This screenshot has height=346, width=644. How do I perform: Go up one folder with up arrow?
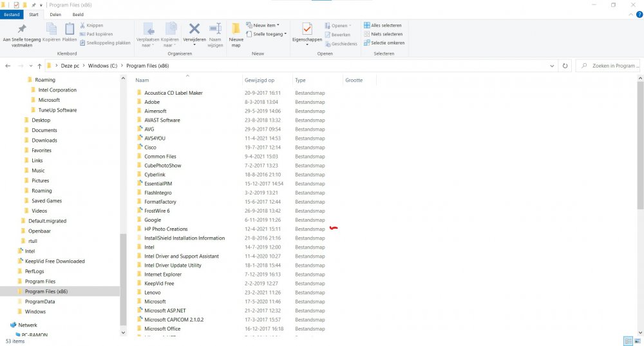click(x=39, y=66)
